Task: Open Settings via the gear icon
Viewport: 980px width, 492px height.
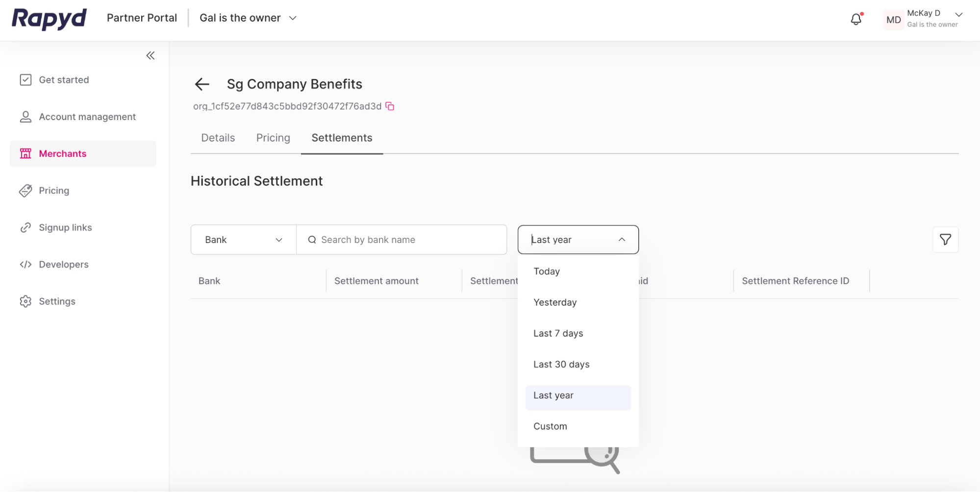Action: [x=25, y=301]
